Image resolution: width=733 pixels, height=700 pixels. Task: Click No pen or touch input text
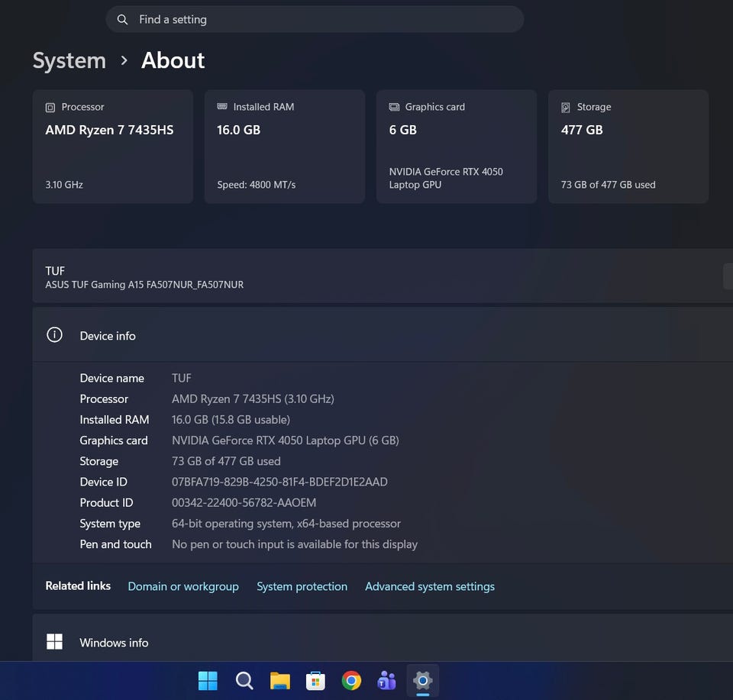295,544
